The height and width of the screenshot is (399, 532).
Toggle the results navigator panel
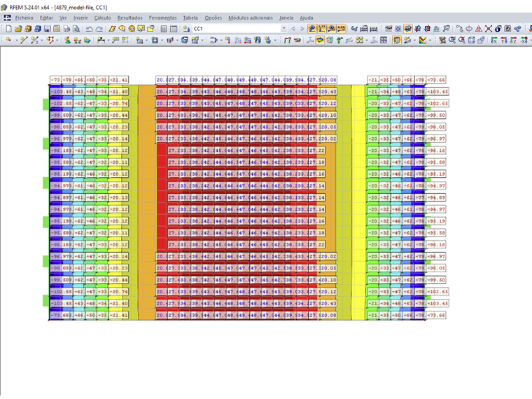point(396,40)
